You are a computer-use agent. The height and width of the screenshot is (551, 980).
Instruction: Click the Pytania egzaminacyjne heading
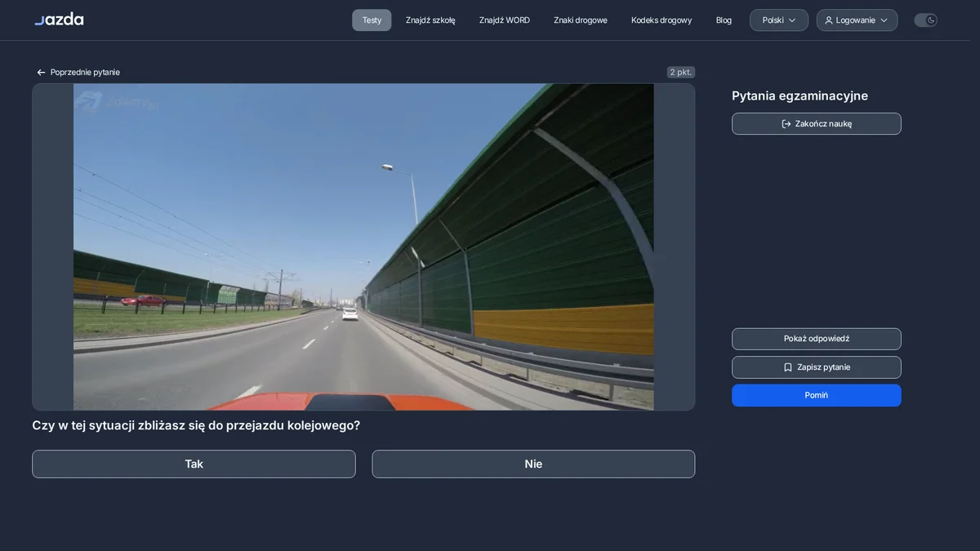coord(800,96)
